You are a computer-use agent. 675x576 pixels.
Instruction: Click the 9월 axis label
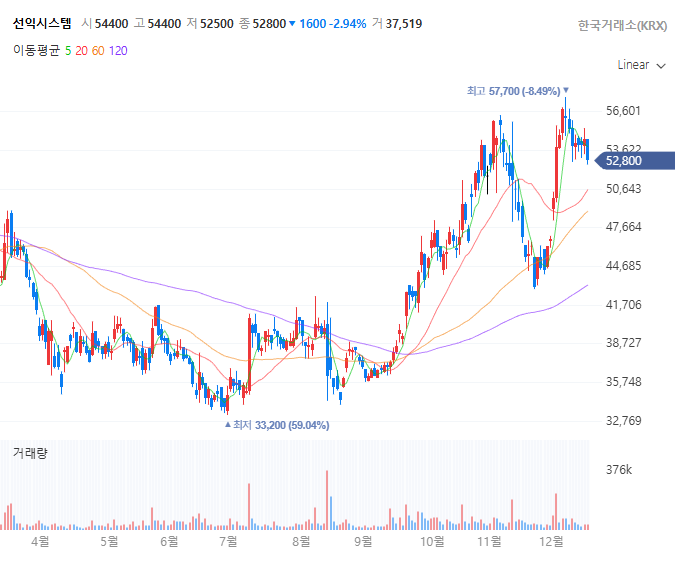click(363, 541)
